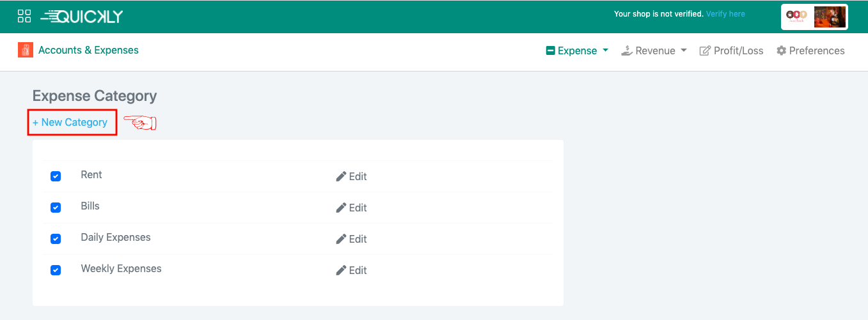Screen dimensions: 868x320
Task: Click the Quickly logo
Action: (82, 17)
